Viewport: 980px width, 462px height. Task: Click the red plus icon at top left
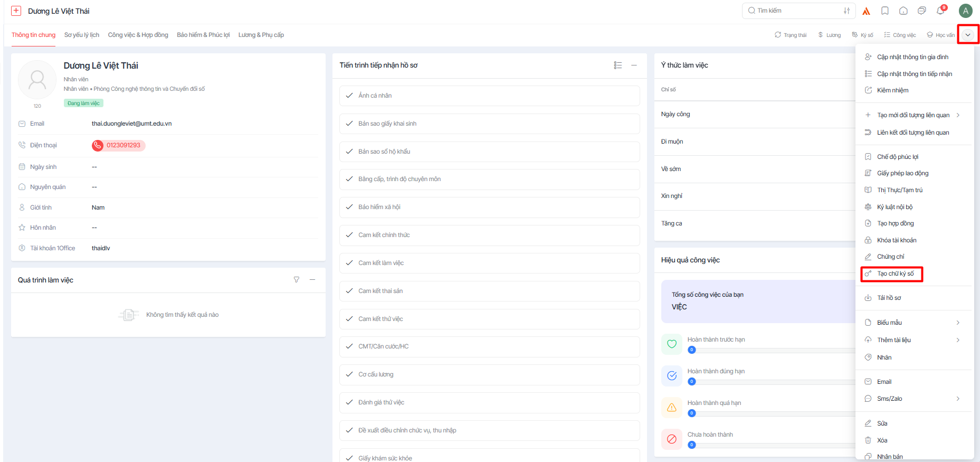16,11
